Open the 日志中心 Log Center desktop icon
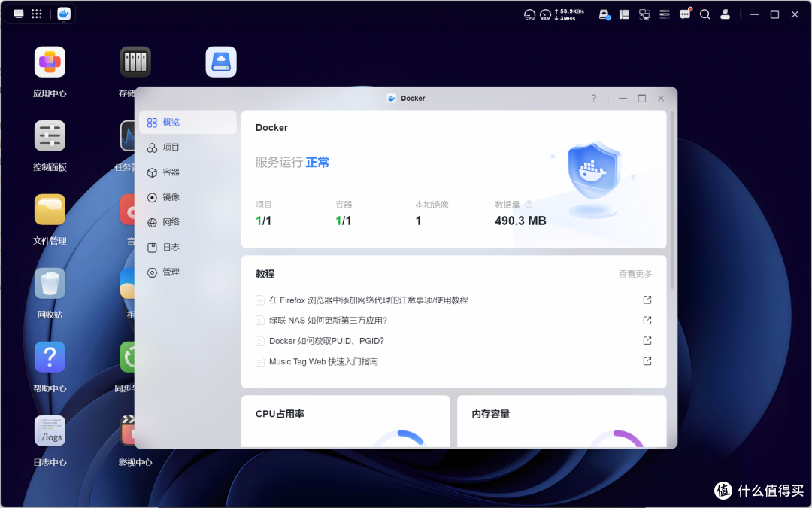Image resolution: width=812 pixels, height=508 pixels. point(50,430)
